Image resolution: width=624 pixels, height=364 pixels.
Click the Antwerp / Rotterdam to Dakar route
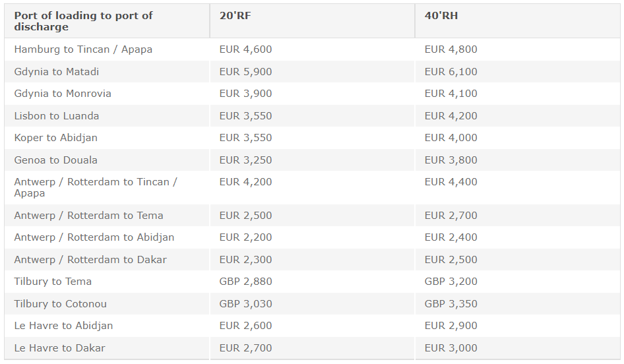(90, 259)
